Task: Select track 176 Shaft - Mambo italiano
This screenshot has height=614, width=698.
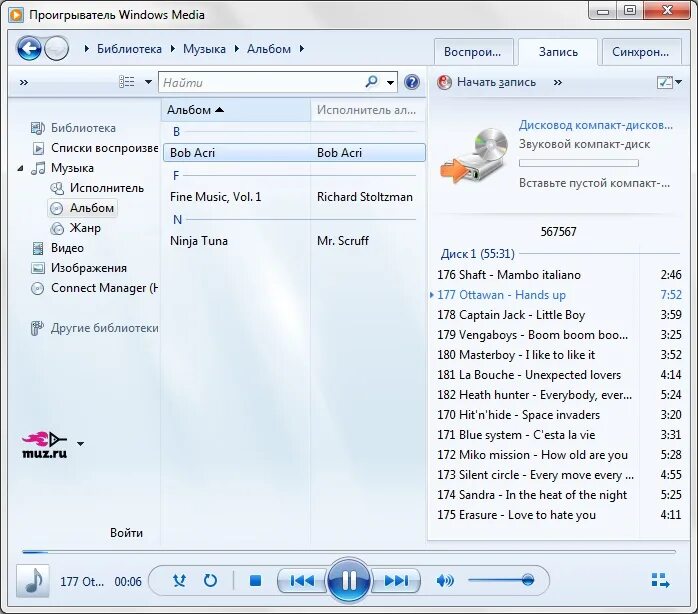Action: [x=559, y=275]
